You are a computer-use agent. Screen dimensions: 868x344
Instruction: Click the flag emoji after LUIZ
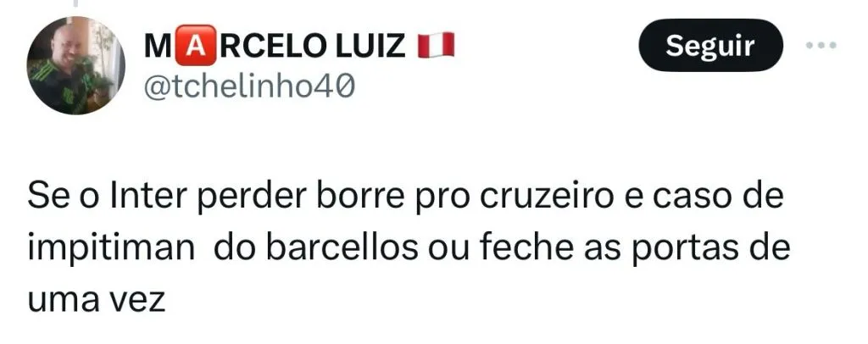[x=436, y=46]
